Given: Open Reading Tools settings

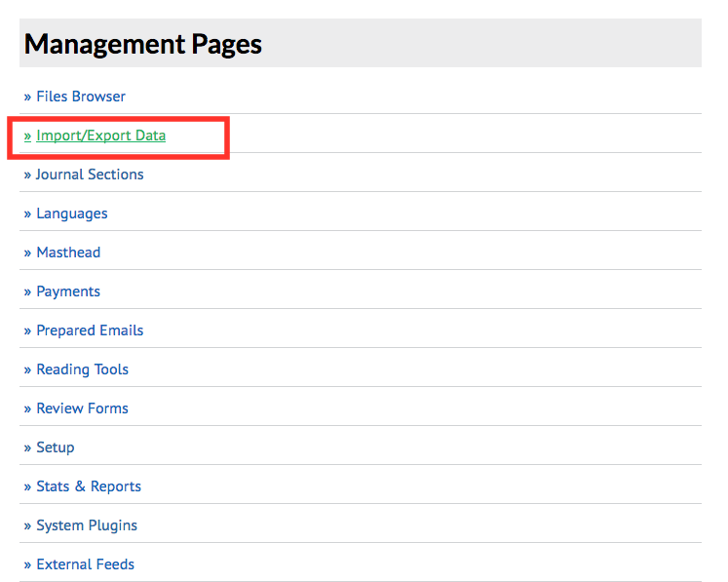Looking at the screenshot, I should tap(82, 369).
